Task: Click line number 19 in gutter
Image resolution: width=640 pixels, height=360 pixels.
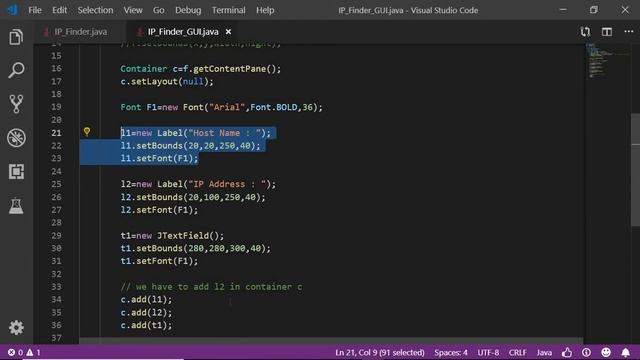Action: (56, 107)
